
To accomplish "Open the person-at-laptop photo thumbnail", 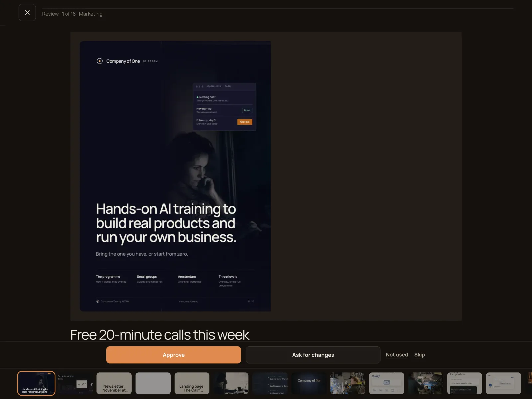I will coord(231,383).
